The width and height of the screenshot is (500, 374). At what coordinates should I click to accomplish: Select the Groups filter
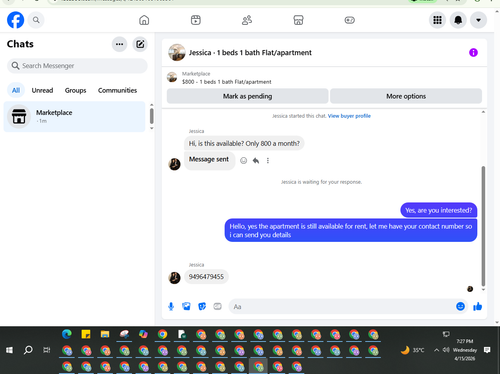pyautogui.click(x=75, y=90)
